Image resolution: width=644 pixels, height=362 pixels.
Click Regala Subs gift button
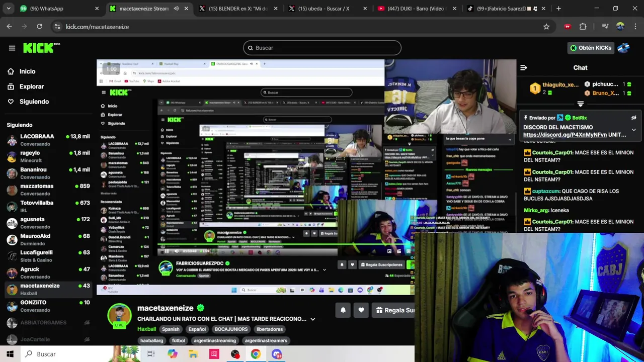point(395,310)
